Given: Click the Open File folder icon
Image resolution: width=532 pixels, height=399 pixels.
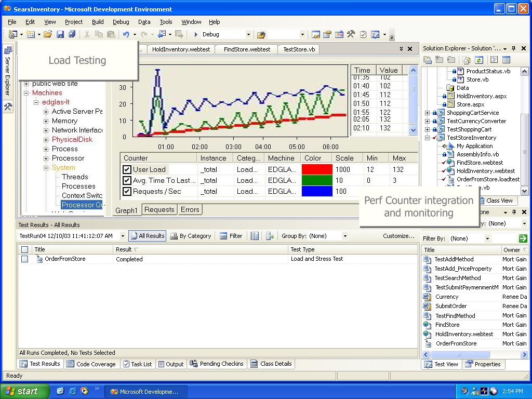Looking at the screenshot, I should coord(48,34).
